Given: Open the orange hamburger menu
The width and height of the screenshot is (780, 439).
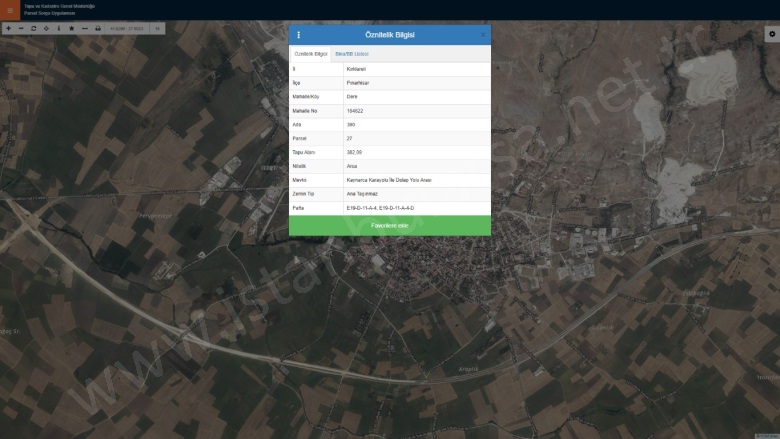Looking at the screenshot, I should tap(9, 10).
